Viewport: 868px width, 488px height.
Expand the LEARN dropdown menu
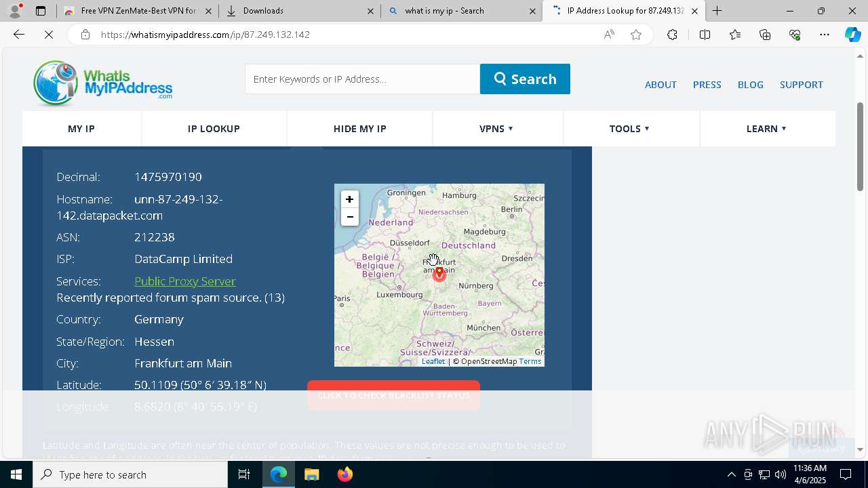766,129
